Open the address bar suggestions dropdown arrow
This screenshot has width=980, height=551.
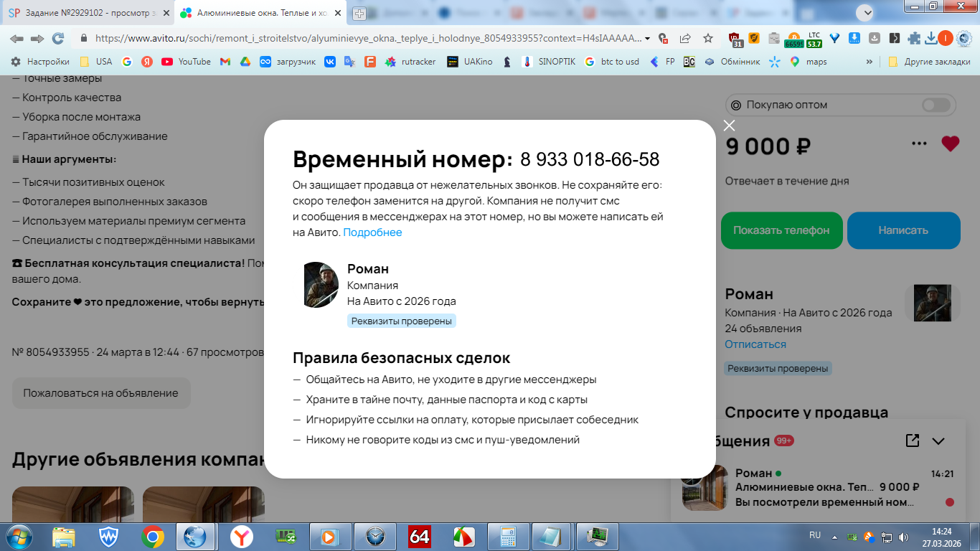648,38
